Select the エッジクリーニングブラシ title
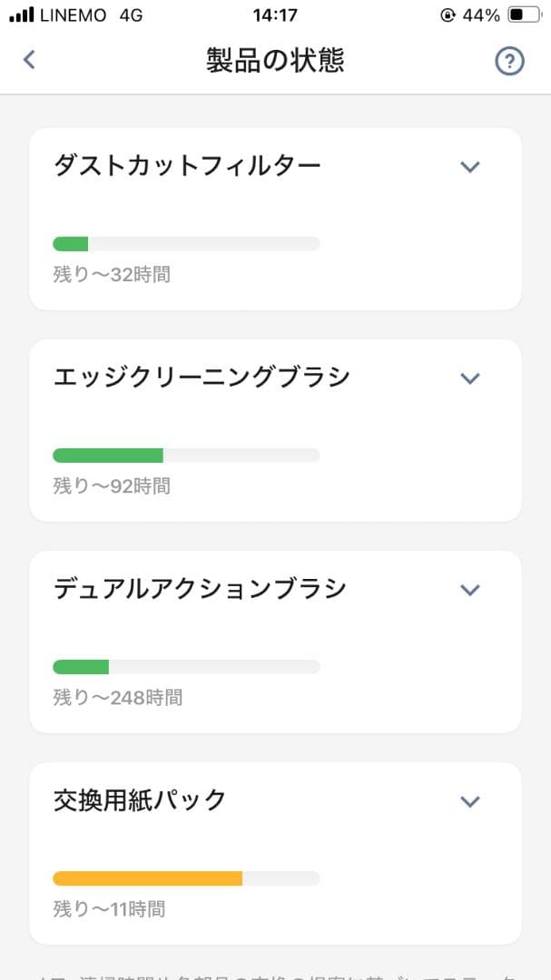The width and height of the screenshot is (551, 980). click(201, 377)
